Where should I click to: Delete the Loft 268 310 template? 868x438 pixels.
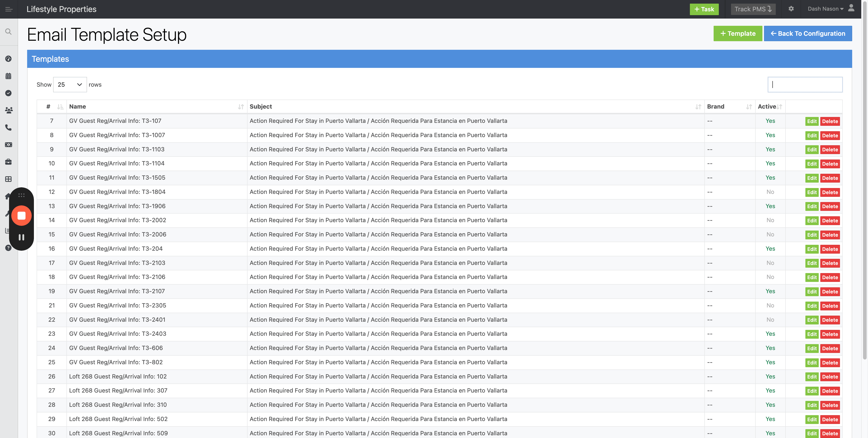tap(830, 405)
